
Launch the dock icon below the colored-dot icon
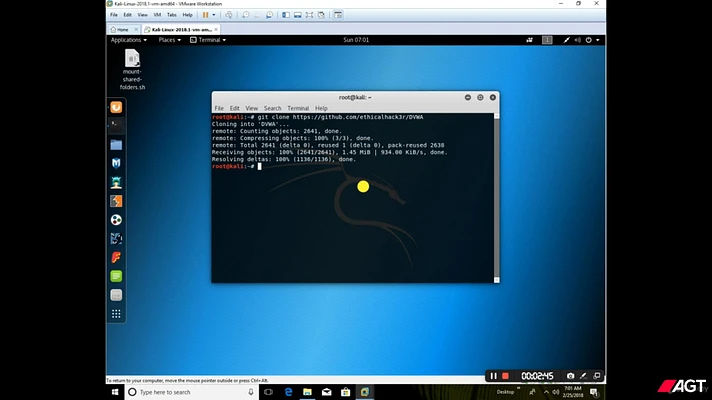(116, 239)
